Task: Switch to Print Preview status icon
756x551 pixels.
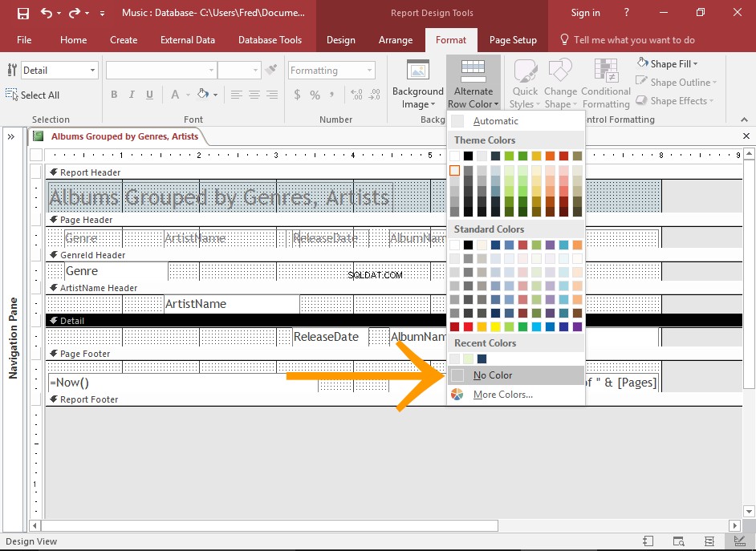Action: point(678,541)
